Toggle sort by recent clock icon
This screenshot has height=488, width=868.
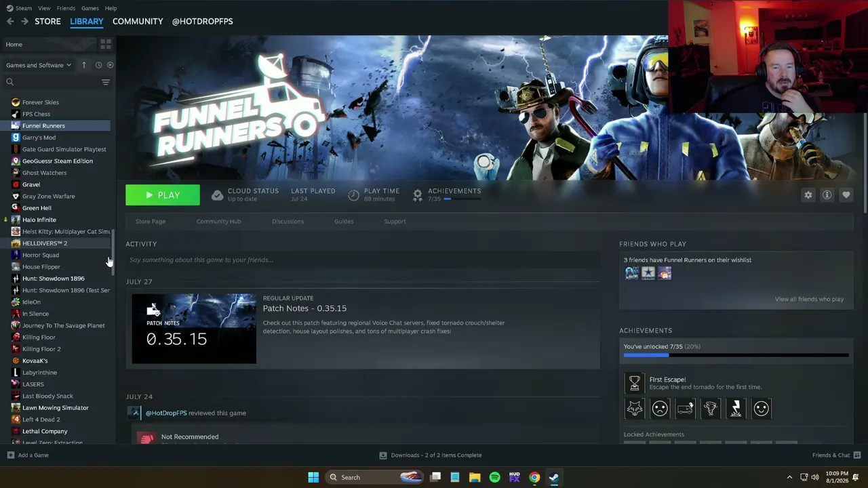pos(98,65)
